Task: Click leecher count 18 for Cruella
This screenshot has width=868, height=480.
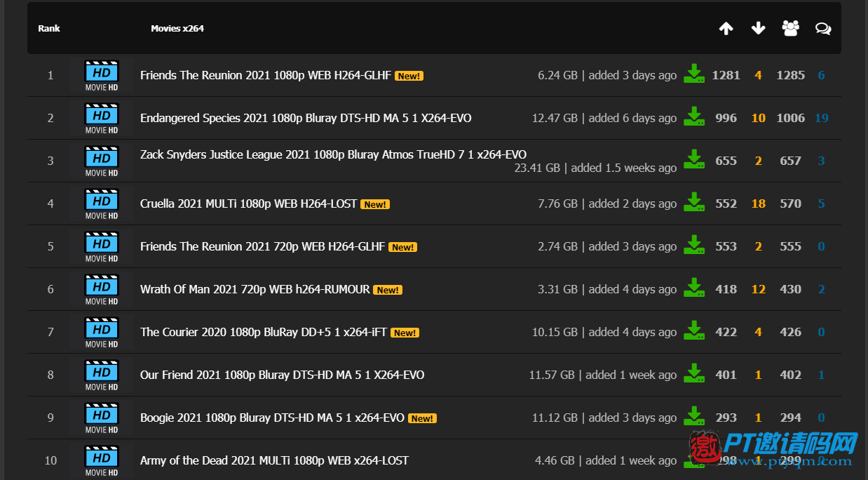Action: pos(758,204)
